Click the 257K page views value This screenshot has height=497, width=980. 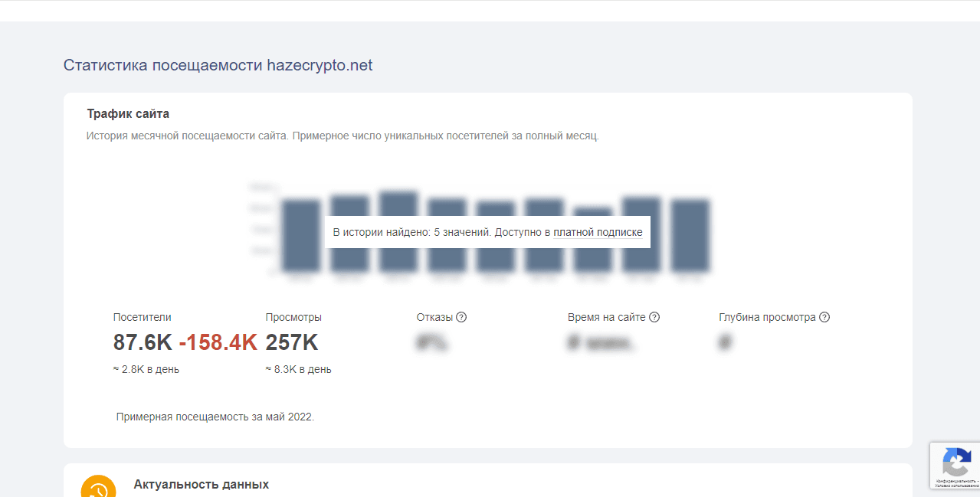pyautogui.click(x=291, y=342)
